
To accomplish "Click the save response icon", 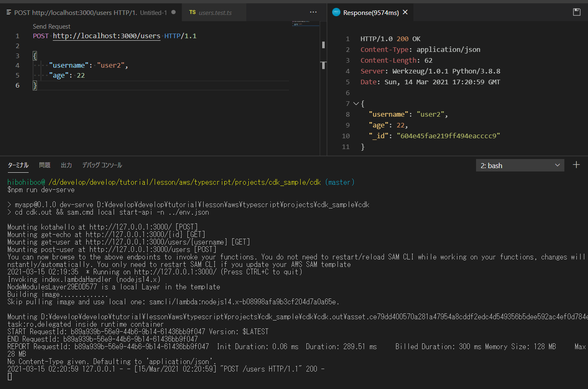I will [576, 12].
